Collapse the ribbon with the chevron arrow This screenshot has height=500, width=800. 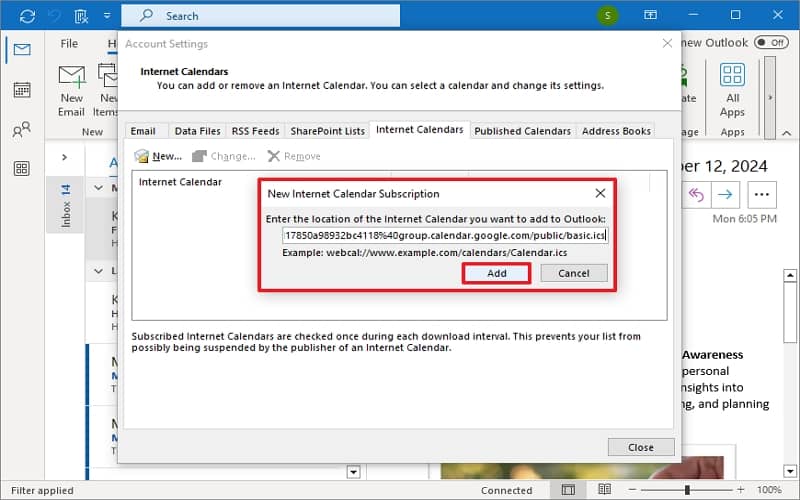coord(787,133)
